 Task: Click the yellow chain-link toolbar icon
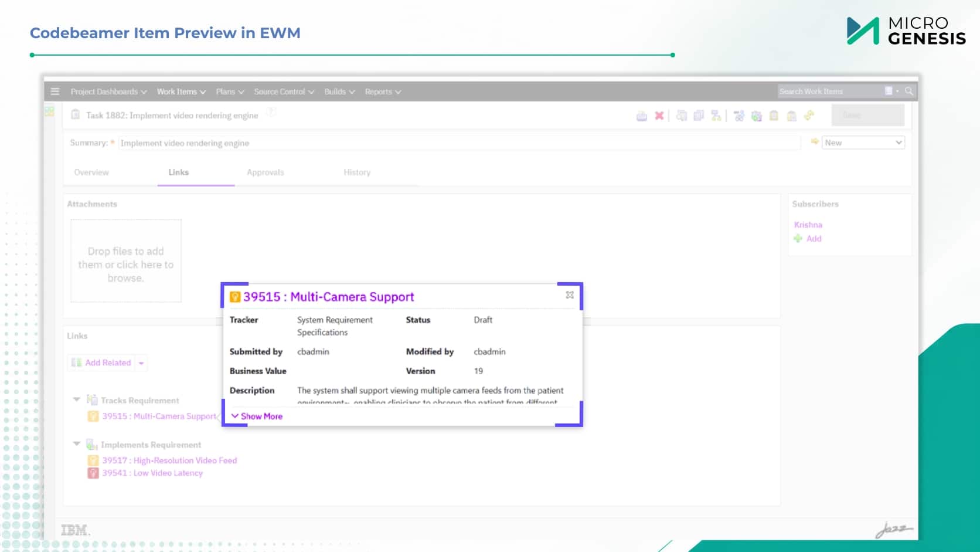[x=809, y=116]
